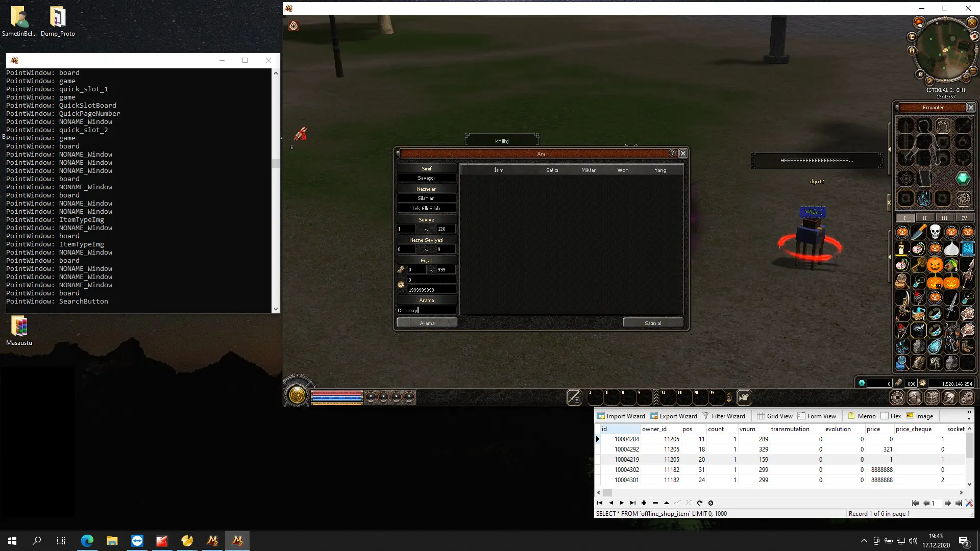Toggle Grid View in database viewer
980x551 pixels.
pos(774,416)
